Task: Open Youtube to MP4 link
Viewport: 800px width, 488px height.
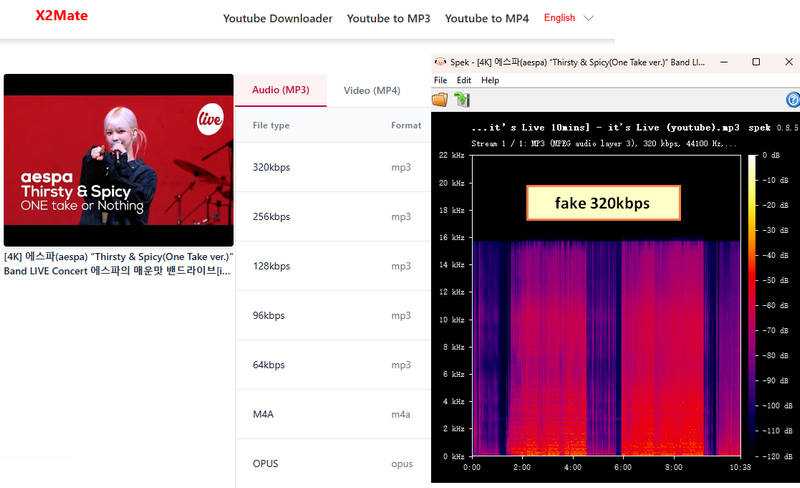Action: 487,18
